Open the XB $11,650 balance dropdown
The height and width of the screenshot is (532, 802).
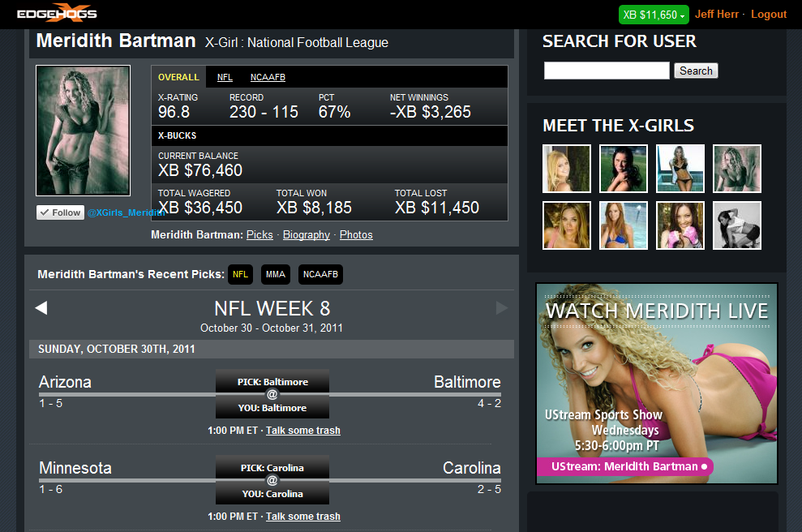(x=654, y=15)
